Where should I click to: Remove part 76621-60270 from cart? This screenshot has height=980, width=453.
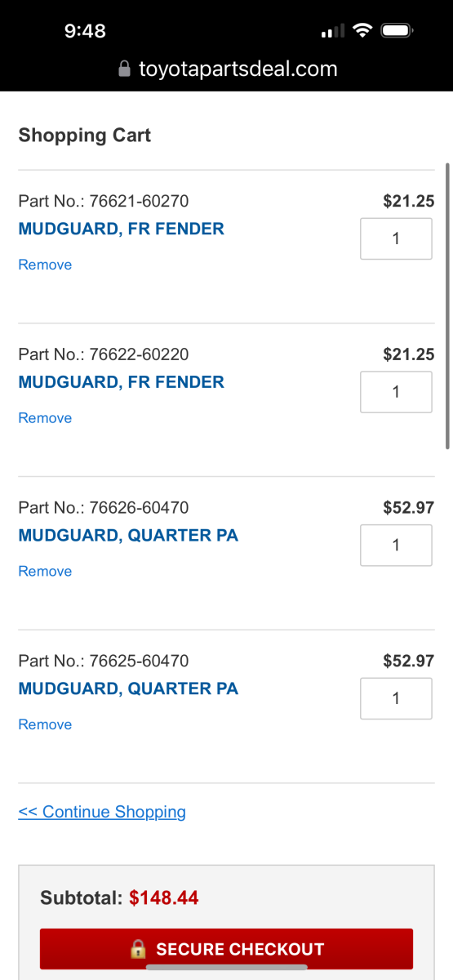(45, 265)
